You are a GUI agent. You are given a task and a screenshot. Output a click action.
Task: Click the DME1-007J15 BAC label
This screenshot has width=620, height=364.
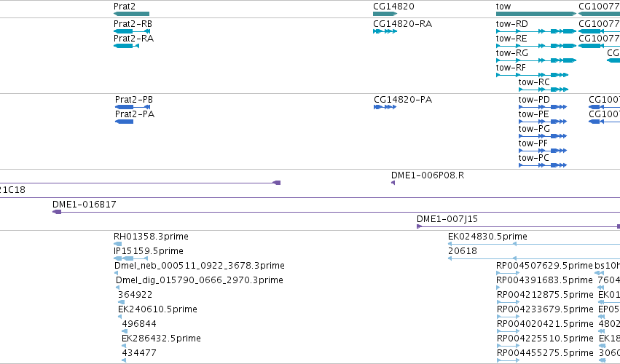447,219
